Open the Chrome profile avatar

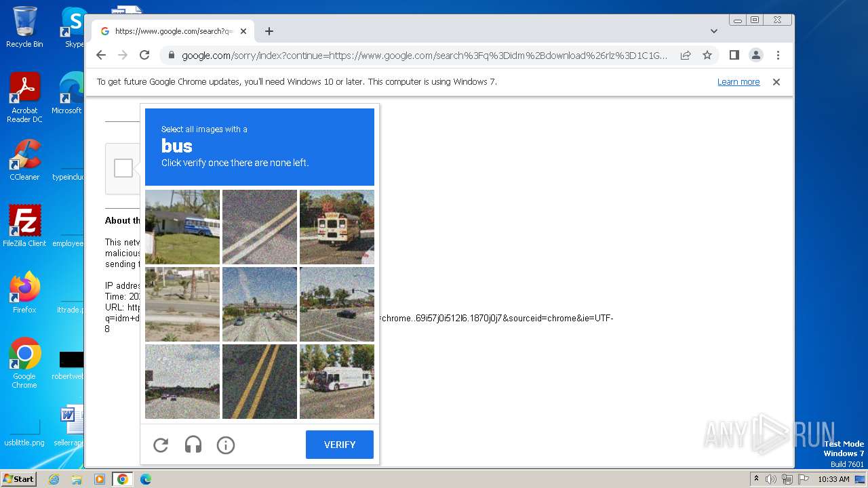point(756,55)
